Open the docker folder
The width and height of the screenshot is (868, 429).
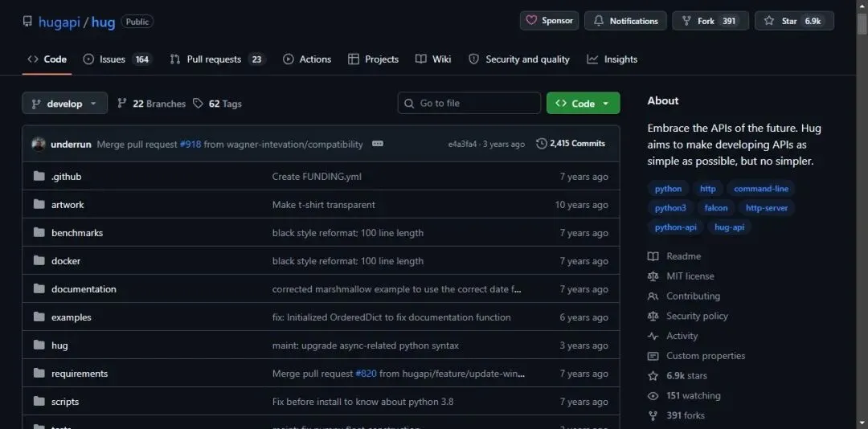[66, 261]
